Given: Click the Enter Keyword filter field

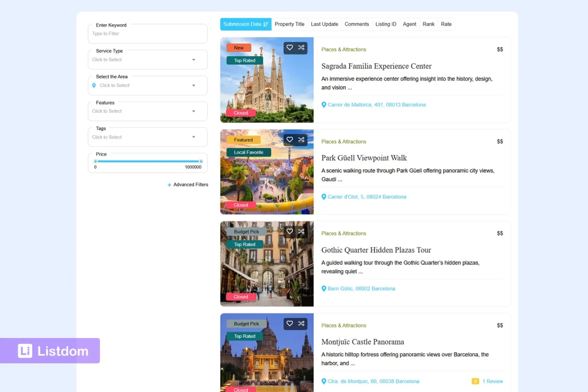Looking at the screenshot, I should coord(148,33).
